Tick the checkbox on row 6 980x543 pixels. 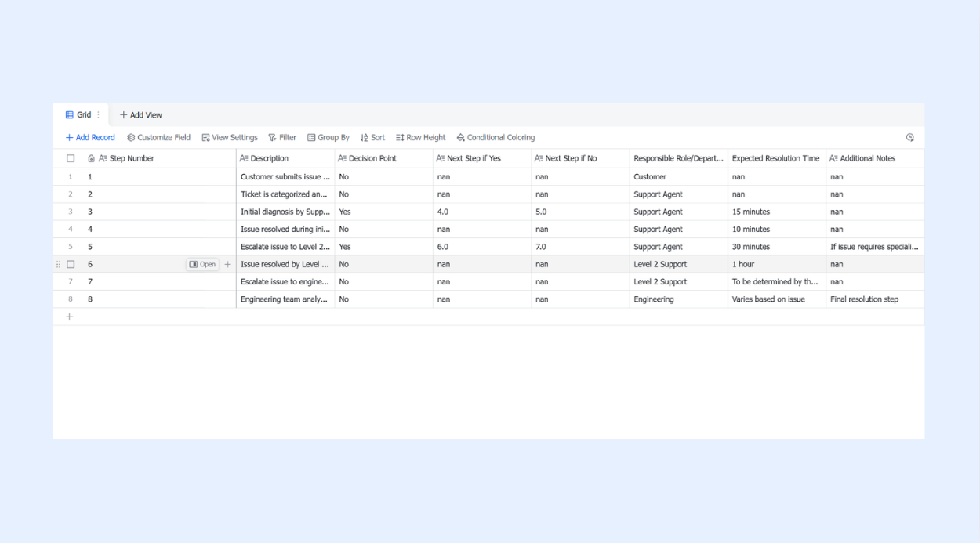71,265
